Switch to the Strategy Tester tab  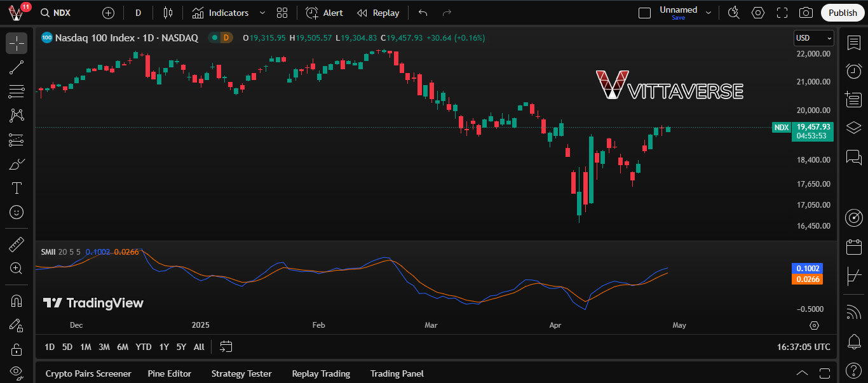pyautogui.click(x=241, y=373)
